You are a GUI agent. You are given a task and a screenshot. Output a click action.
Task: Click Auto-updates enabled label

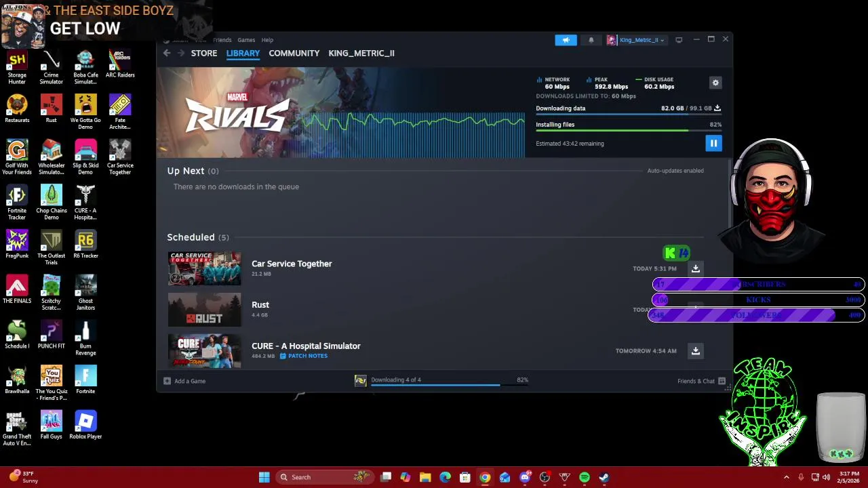[x=675, y=171]
